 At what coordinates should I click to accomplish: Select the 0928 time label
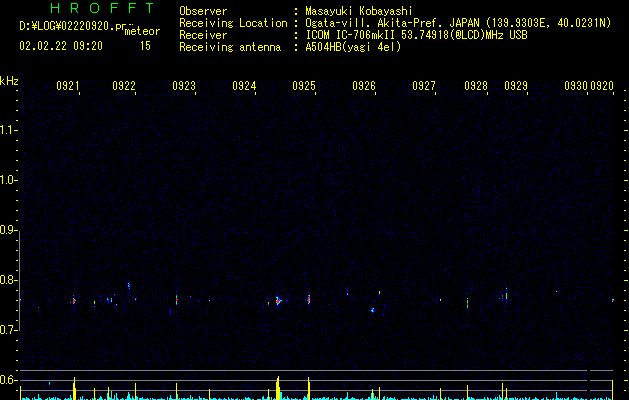[476, 85]
